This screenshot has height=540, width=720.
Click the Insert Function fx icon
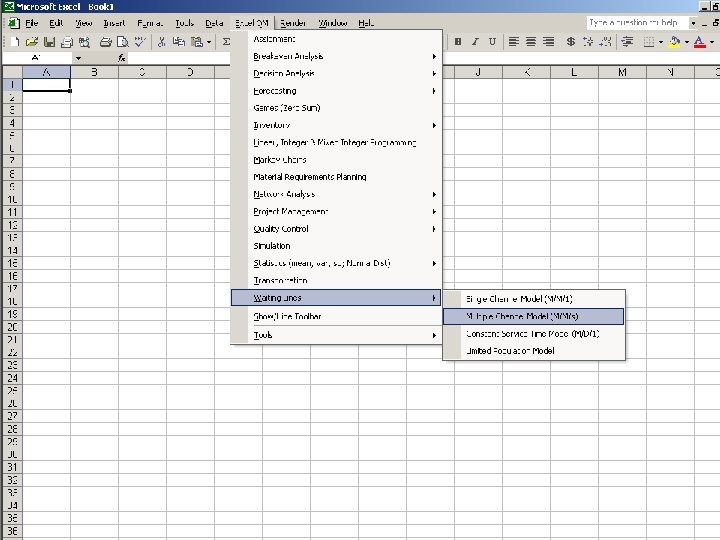[122, 58]
